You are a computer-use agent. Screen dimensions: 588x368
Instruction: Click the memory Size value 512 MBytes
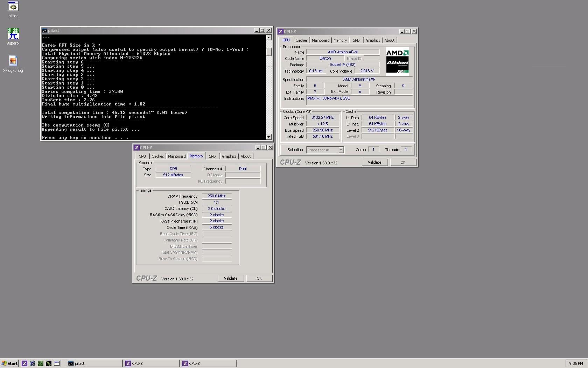173,175
